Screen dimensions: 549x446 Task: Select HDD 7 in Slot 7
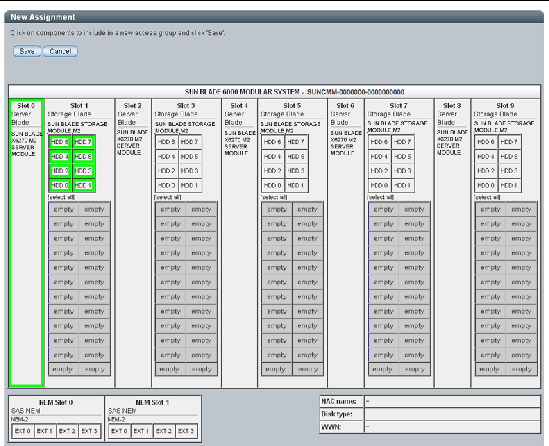tap(403, 142)
